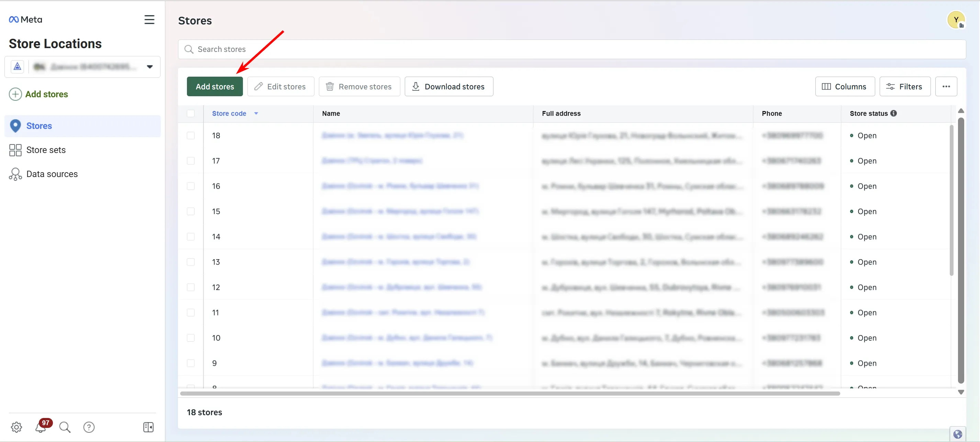Open the help question mark icon

tap(89, 427)
